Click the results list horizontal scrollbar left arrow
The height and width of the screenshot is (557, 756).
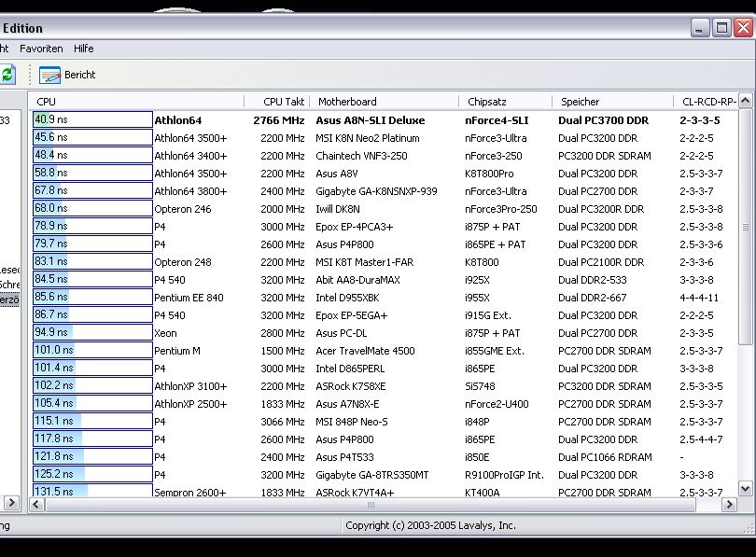pyautogui.click(x=36, y=505)
